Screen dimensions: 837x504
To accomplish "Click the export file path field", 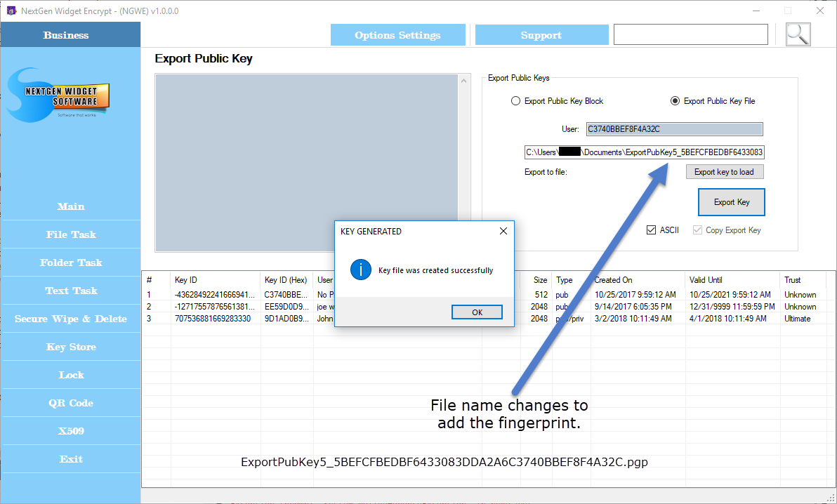I will (645, 152).
